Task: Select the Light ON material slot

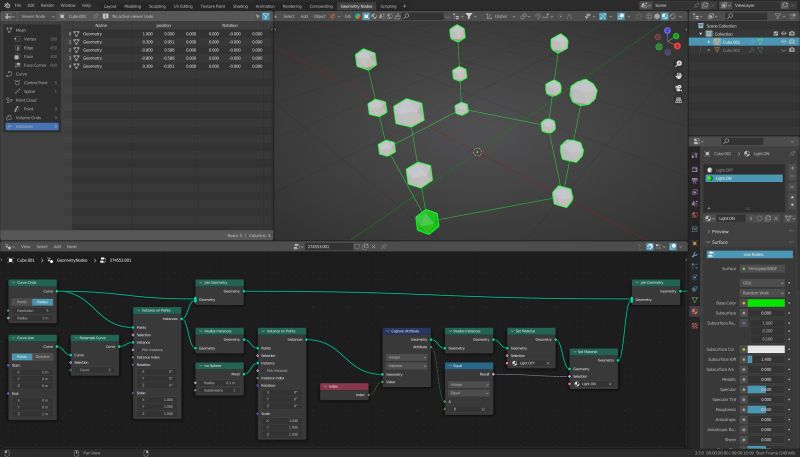Action: pos(744,179)
